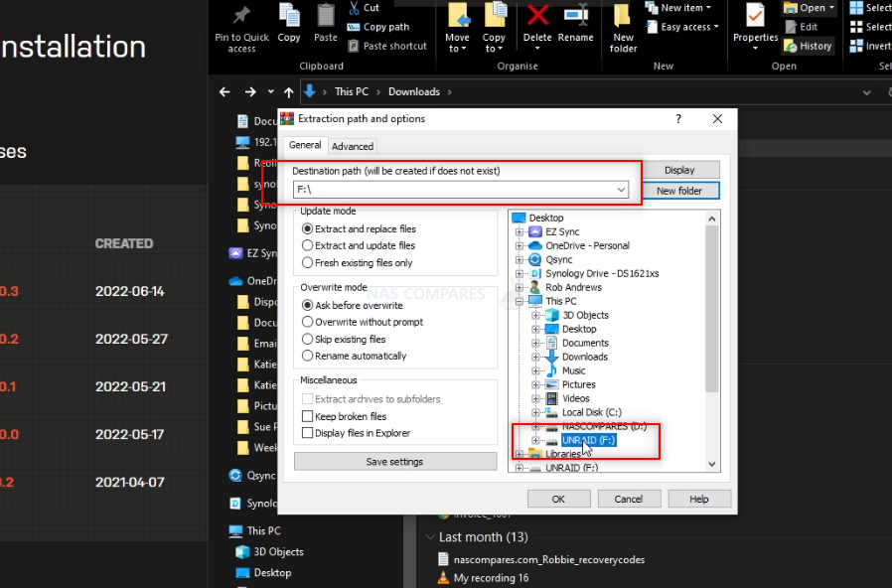This screenshot has height=588, width=892.
Task: Click the Rename icon in Organise group
Action: click(576, 16)
